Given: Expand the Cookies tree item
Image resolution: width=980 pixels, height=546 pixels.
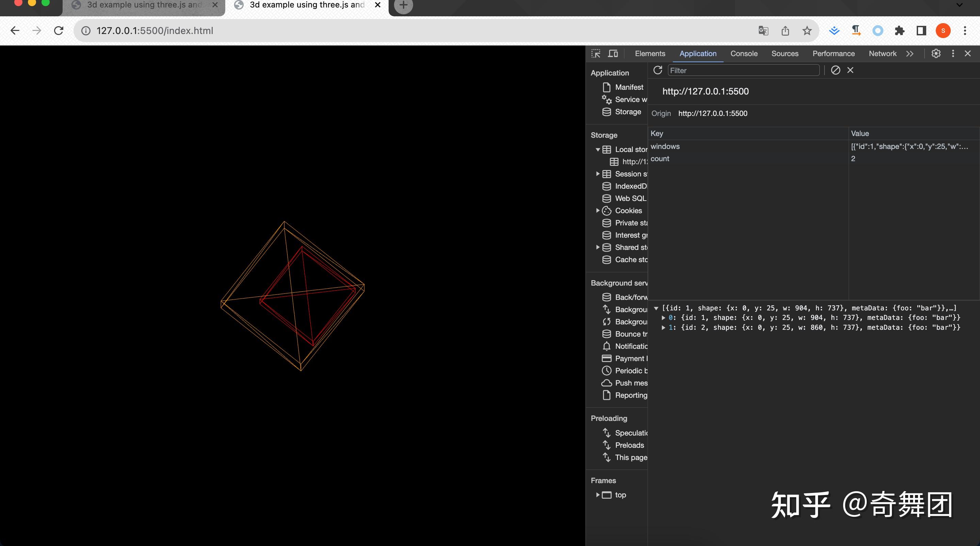Looking at the screenshot, I should 598,210.
